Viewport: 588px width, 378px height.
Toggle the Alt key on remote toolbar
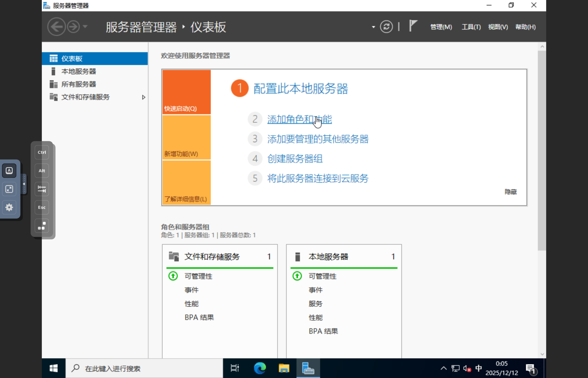pos(42,171)
